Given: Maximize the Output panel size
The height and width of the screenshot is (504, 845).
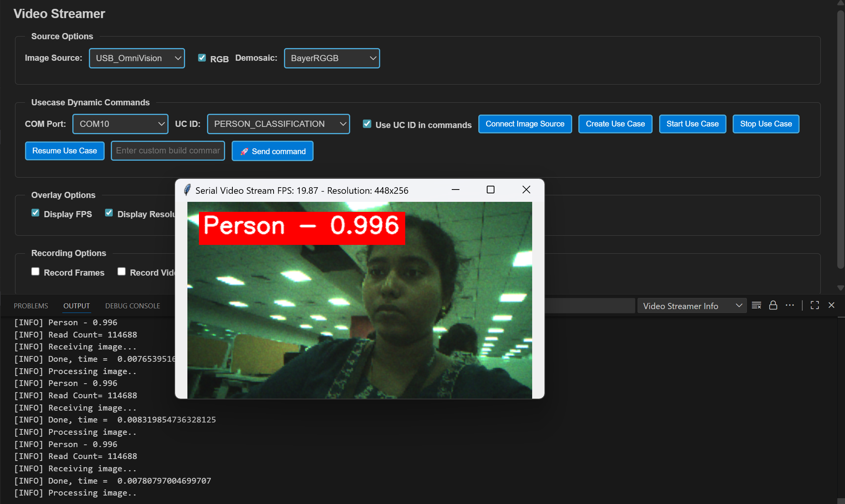Looking at the screenshot, I should pos(815,305).
